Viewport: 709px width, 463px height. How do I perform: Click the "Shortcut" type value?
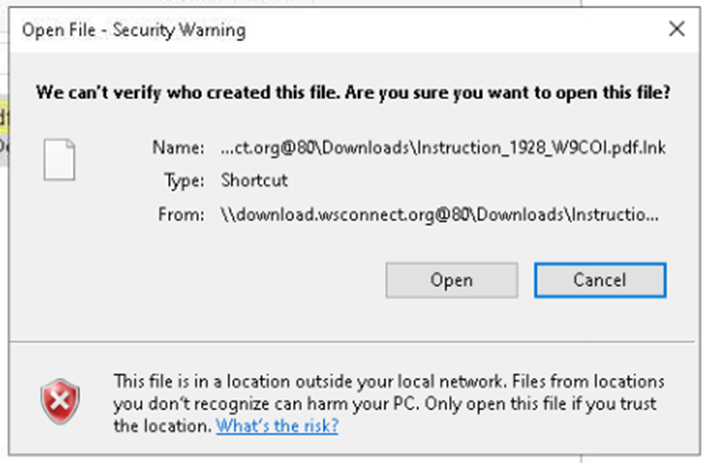tap(254, 180)
